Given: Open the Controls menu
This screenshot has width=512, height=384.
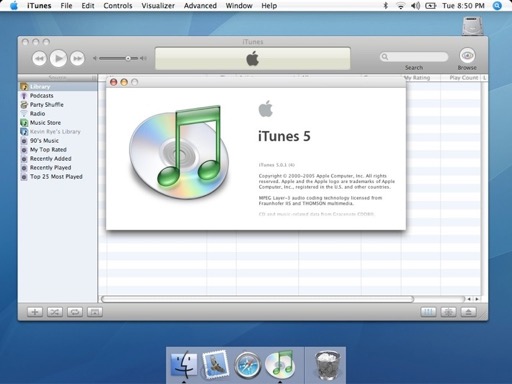Looking at the screenshot, I should 118,6.
